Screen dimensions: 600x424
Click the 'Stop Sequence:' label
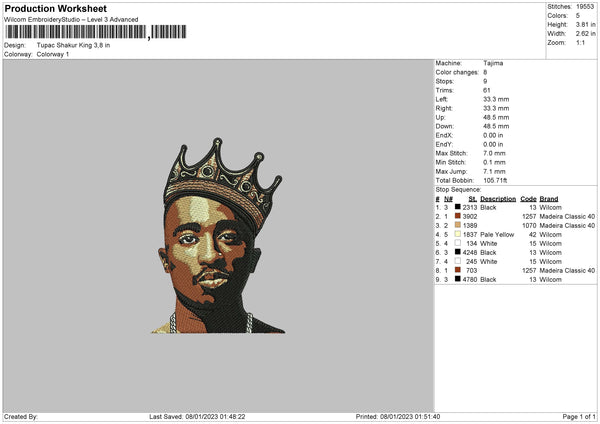click(458, 190)
